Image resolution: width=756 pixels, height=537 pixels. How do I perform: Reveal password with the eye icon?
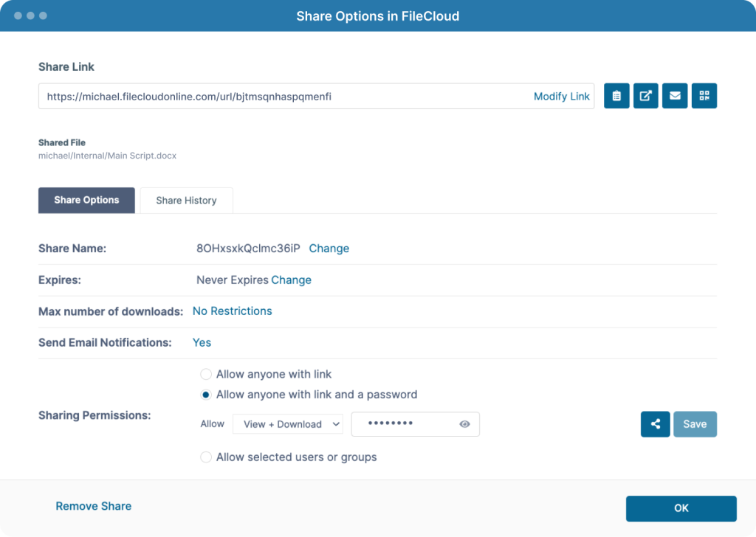coord(465,424)
